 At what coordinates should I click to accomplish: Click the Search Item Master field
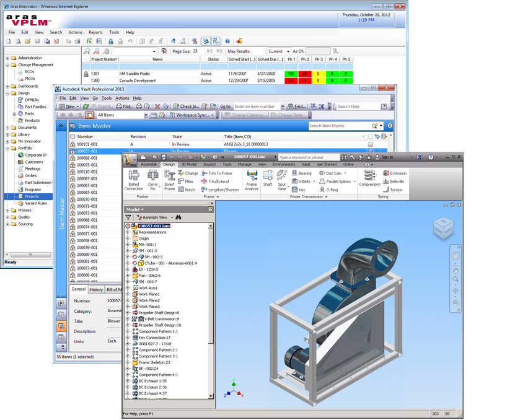point(340,126)
